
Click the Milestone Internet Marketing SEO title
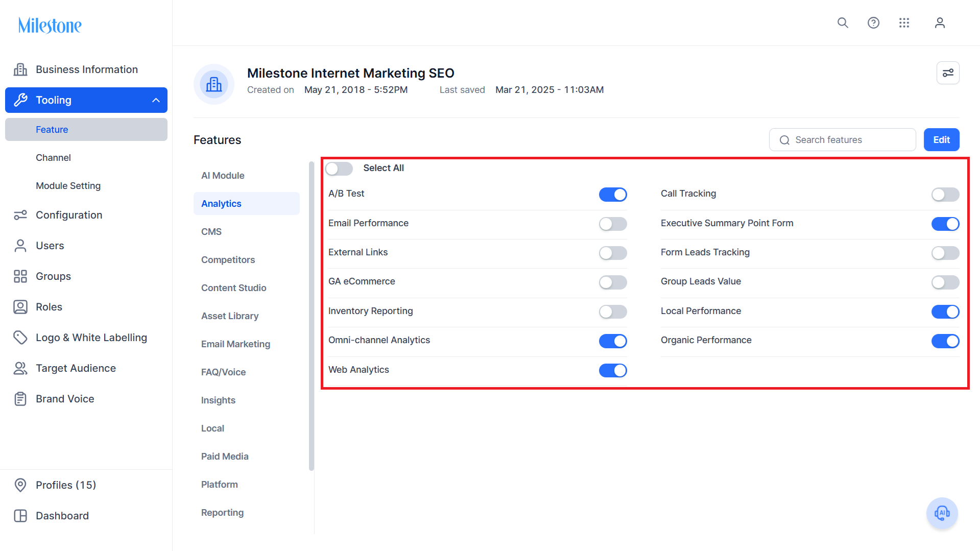350,73
